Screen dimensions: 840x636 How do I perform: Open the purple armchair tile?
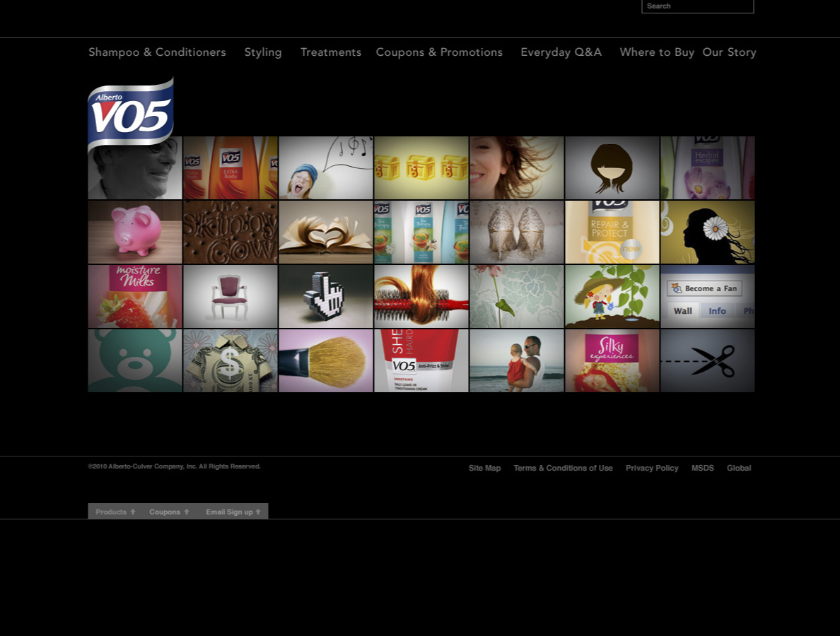[231, 297]
